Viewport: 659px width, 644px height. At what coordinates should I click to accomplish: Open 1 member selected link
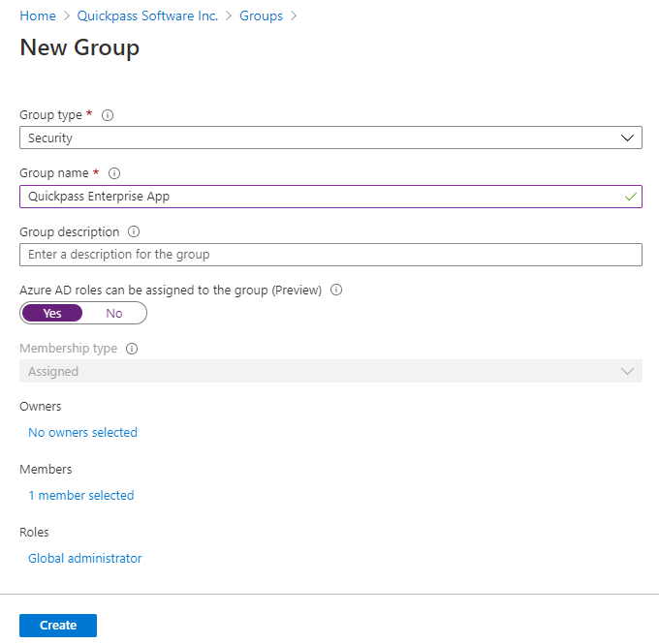pyautogui.click(x=81, y=495)
